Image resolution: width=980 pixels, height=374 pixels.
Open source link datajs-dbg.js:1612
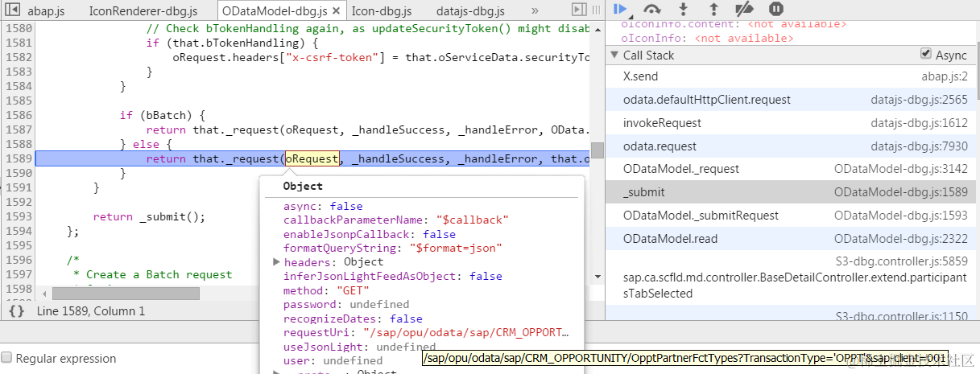pos(919,123)
